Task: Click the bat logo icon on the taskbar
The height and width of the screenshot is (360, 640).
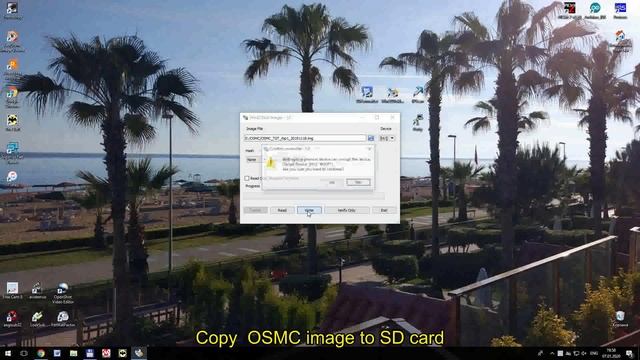Action: [x=122, y=353]
